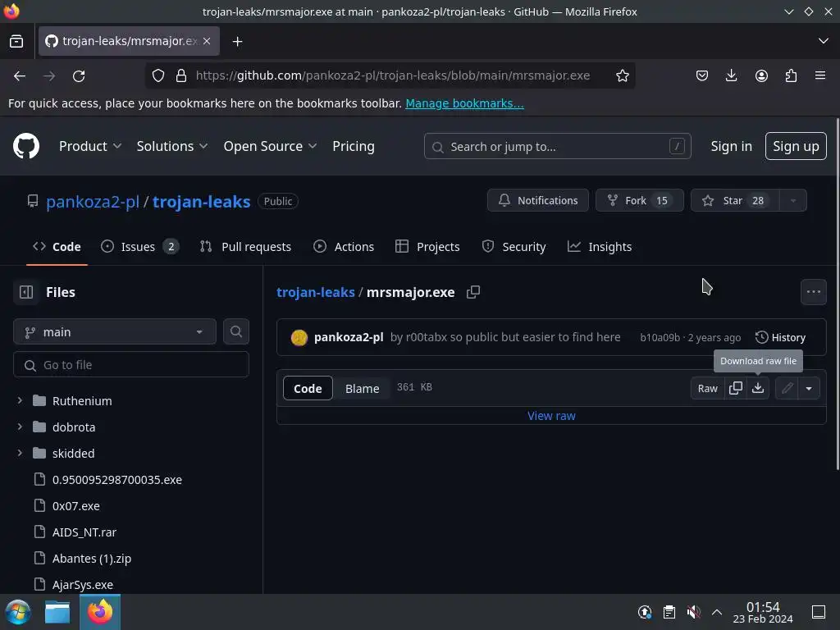Click the Sign up button
Image resolution: width=840 pixels, height=630 pixels.
pyautogui.click(x=796, y=146)
